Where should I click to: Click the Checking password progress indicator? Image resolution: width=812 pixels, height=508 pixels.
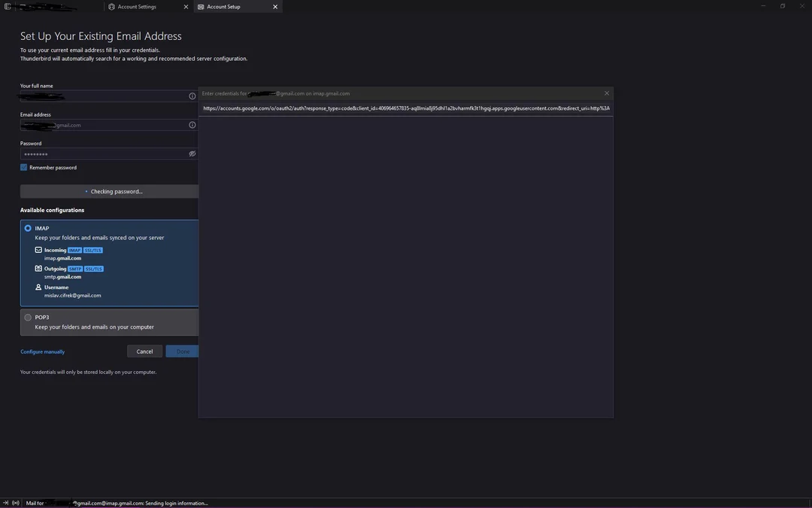114,191
